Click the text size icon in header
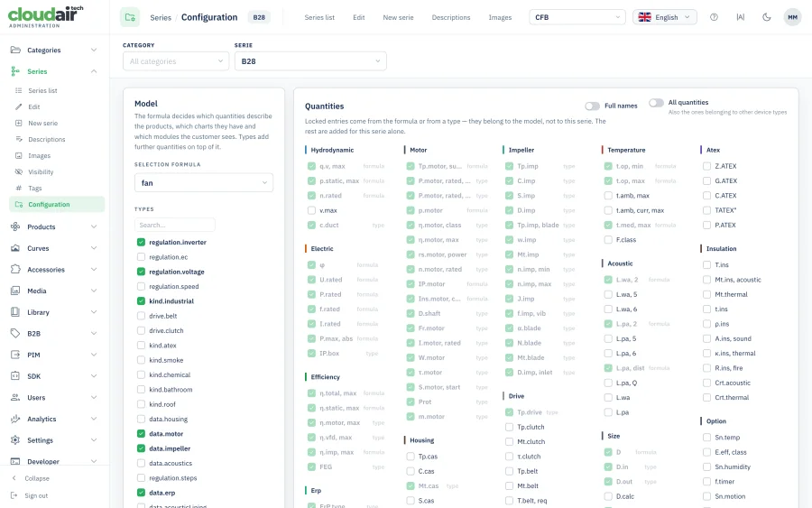812x508 pixels. coord(741,17)
